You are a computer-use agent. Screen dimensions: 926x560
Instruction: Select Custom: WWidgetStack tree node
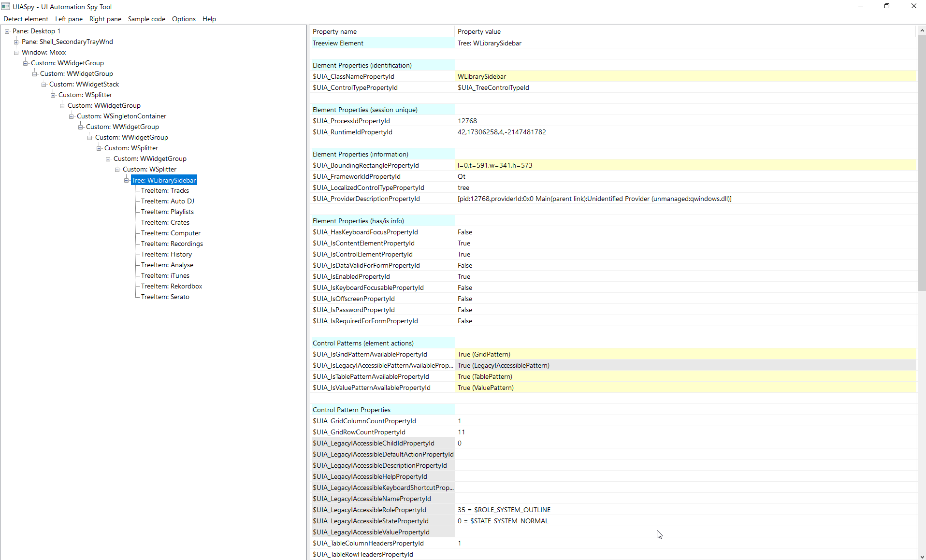[x=84, y=85]
